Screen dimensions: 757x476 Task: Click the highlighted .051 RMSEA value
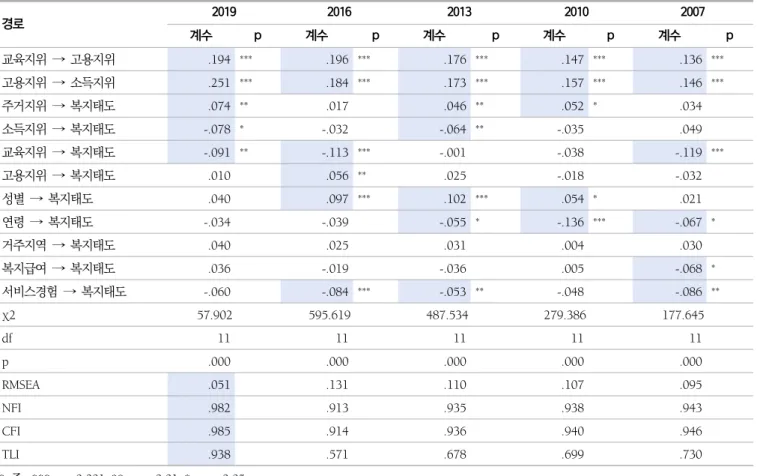[x=219, y=385]
